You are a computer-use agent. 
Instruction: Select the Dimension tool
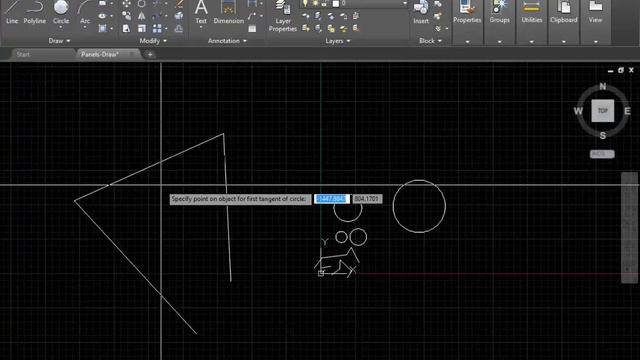(229, 12)
